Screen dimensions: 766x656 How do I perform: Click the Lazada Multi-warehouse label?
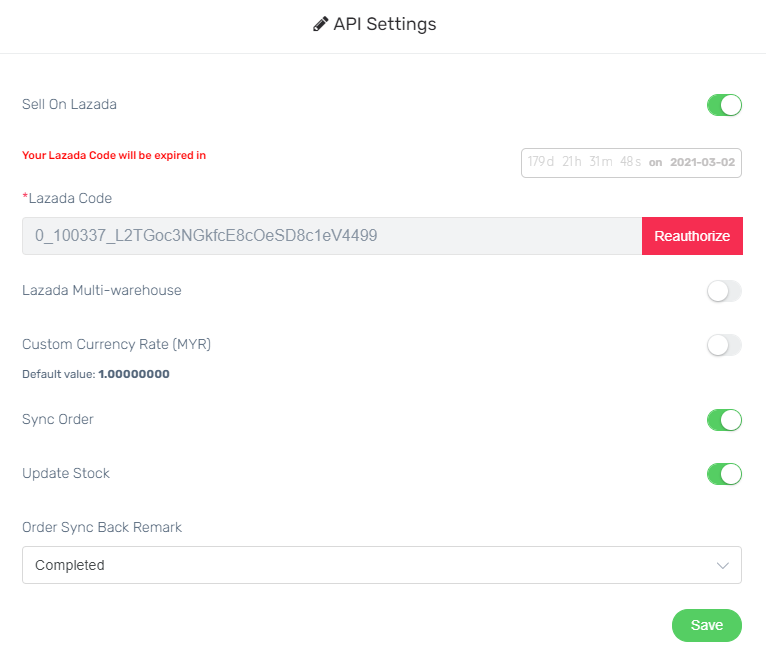(x=102, y=291)
